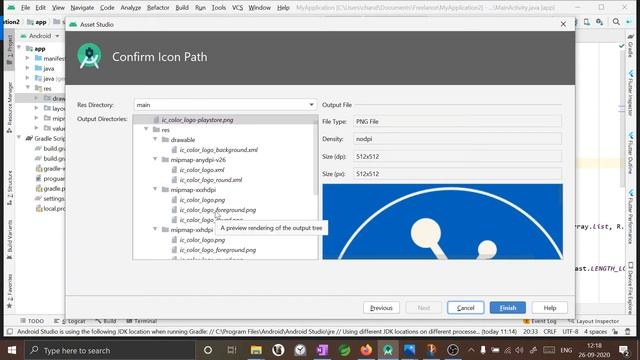The image size is (640, 360).
Task: Open Task View on taskbar
Action: (232, 350)
